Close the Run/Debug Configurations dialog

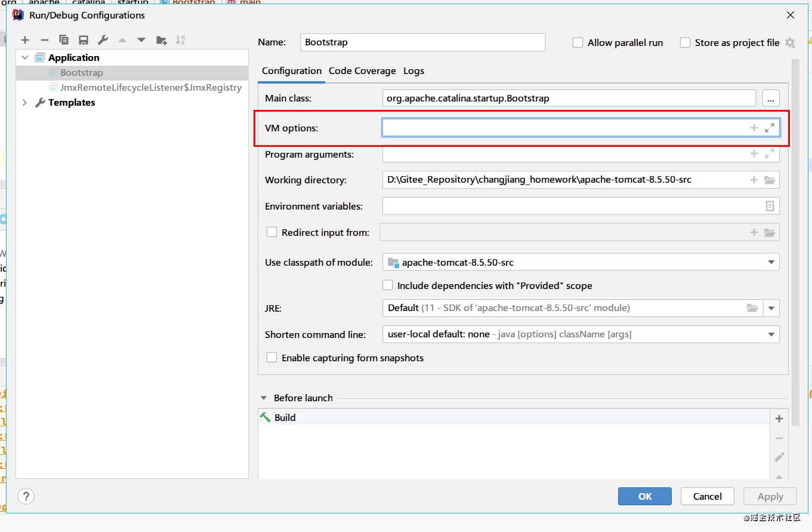tap(790, 16)
